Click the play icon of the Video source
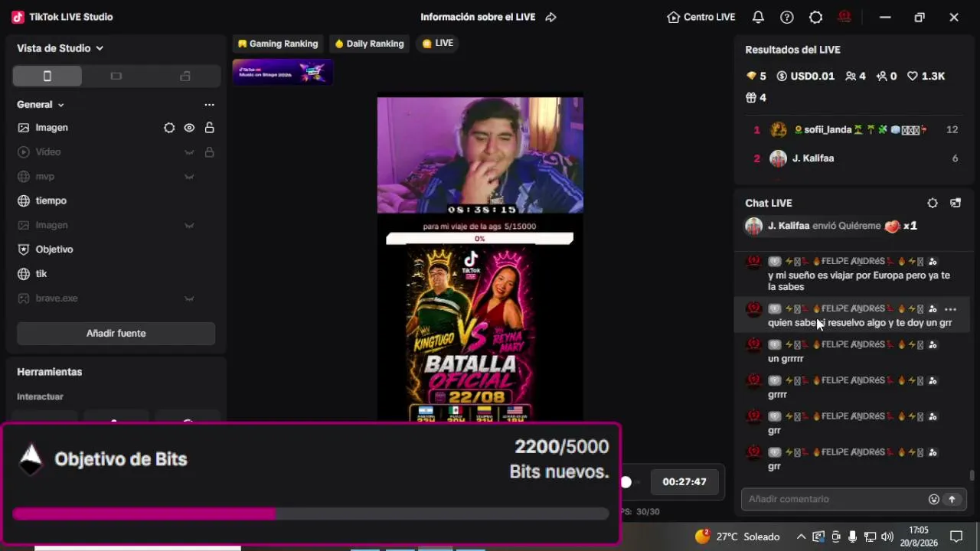The width and height of the screenshot is (980, 551). [24, 152]
